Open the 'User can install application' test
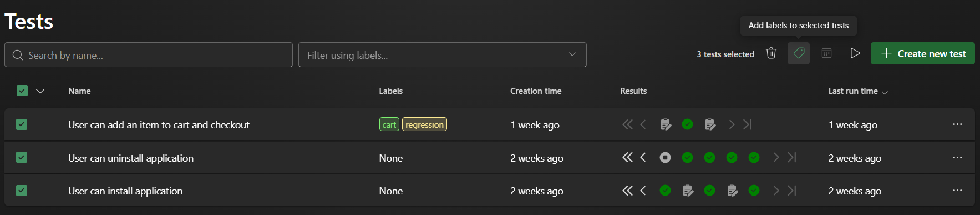This screenshot has width=980, height=215. pos(125,191)
